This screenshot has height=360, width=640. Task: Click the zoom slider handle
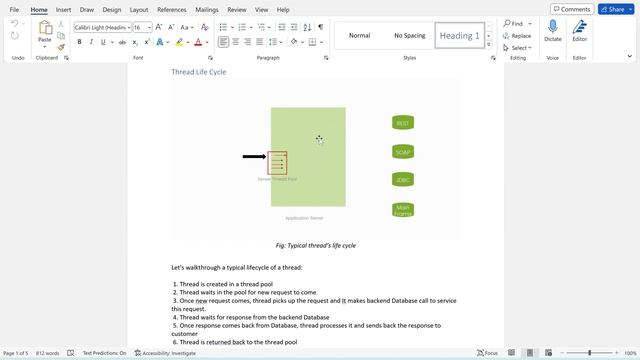click(x=589, y=353)
